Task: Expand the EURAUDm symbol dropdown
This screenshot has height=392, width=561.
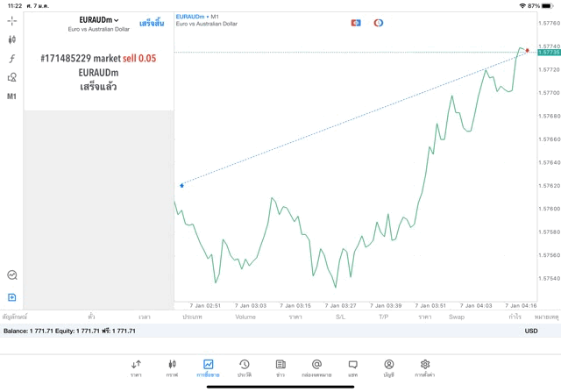Action: coord(98,19)
